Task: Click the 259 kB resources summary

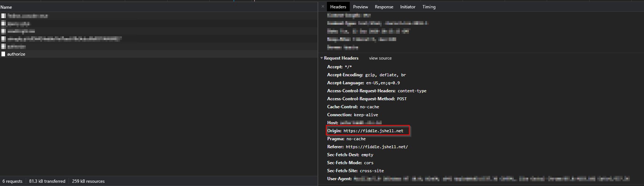Action: [88, 181]
